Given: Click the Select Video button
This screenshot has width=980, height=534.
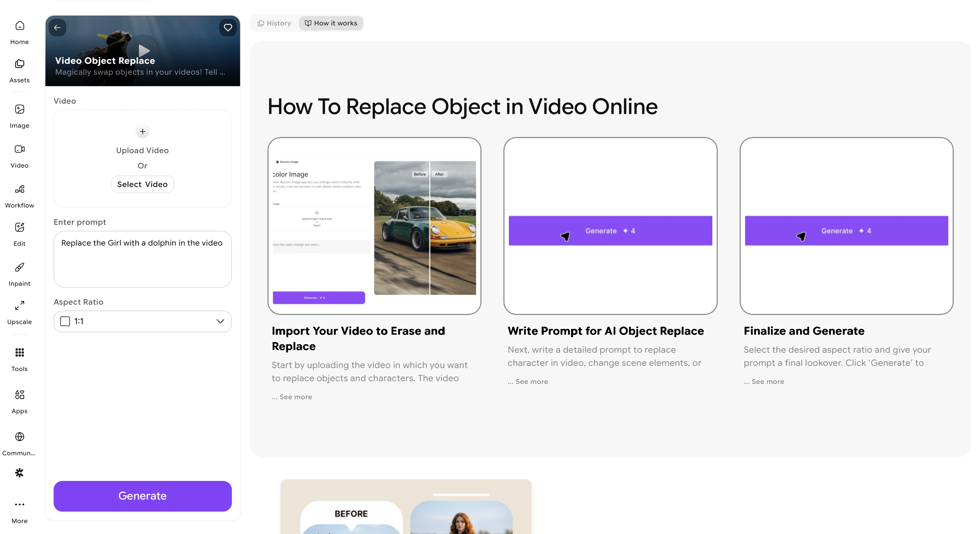Looking at the screenshot, I should pyautogui.click(x=142, y=185).
